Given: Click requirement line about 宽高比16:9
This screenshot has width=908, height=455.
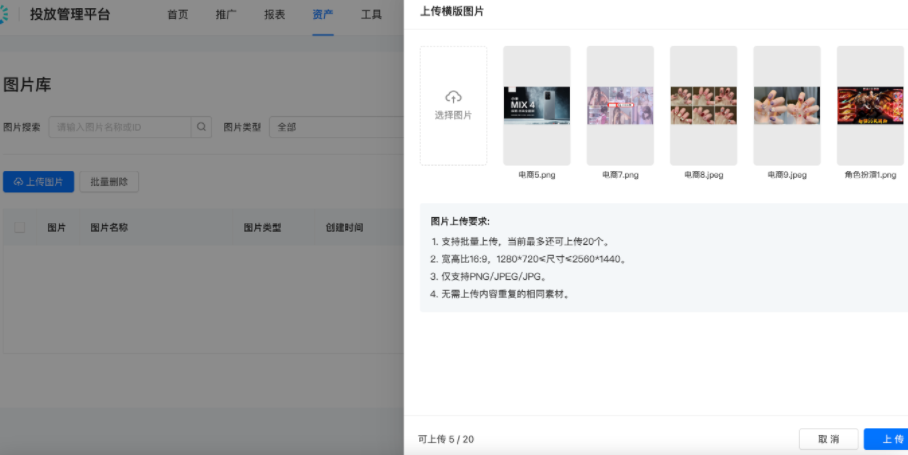Looking at the screenshot, I should 529,259.
